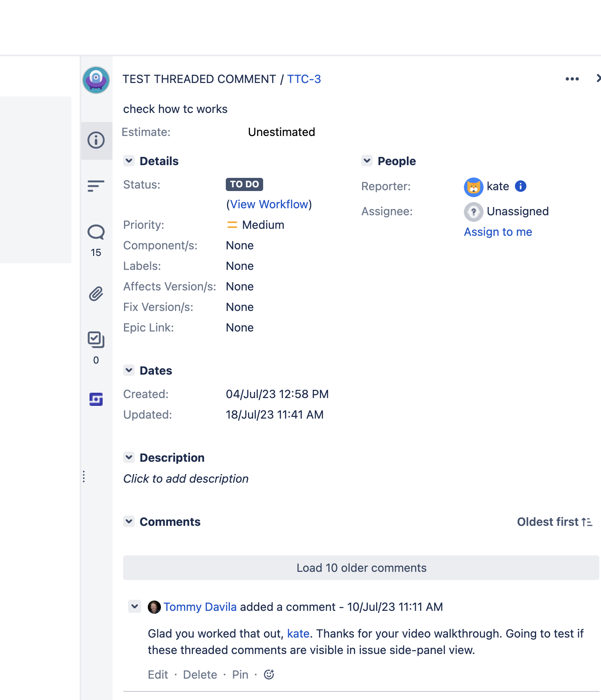Open sub-tasks checklist icon
Viewport: 601px width, 700px height.
pyautogui.click(x=96, y=340)
